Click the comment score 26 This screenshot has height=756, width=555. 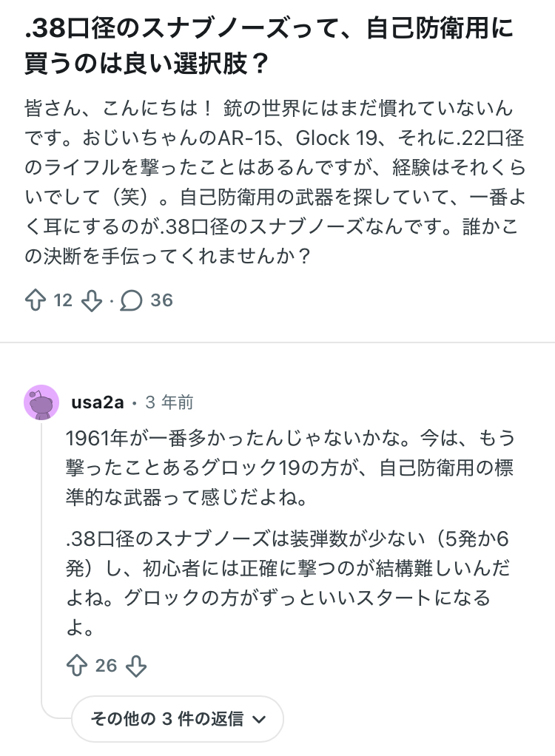(x=107, y=666)
